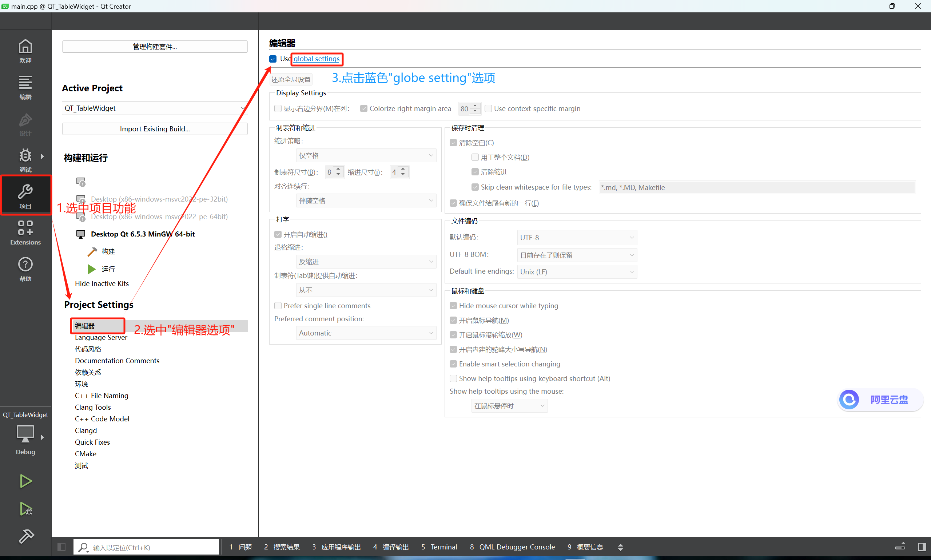Open the Projects (项目) mode

[x=25, y=196]
